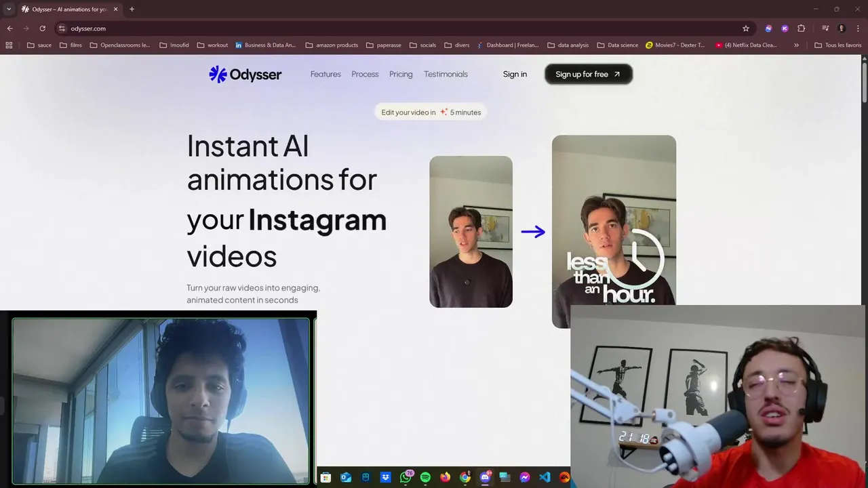
Task: Go to the Process section
Action: [x=365, y=74]
